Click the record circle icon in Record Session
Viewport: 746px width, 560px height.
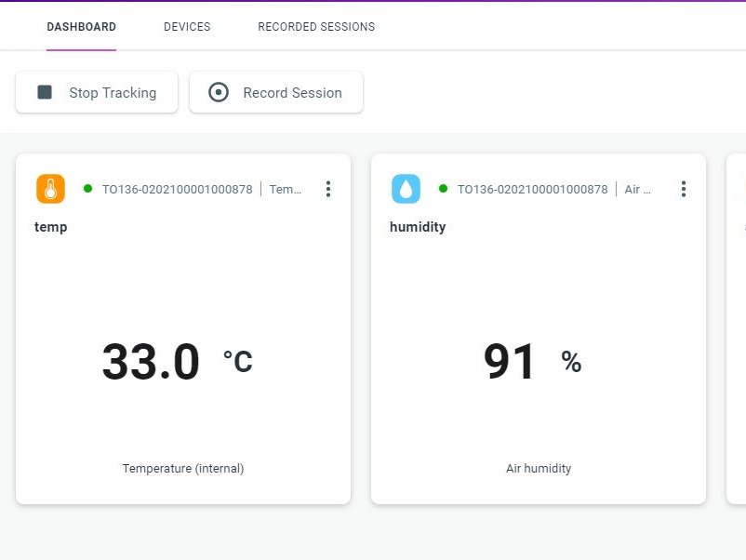point(219,92)
